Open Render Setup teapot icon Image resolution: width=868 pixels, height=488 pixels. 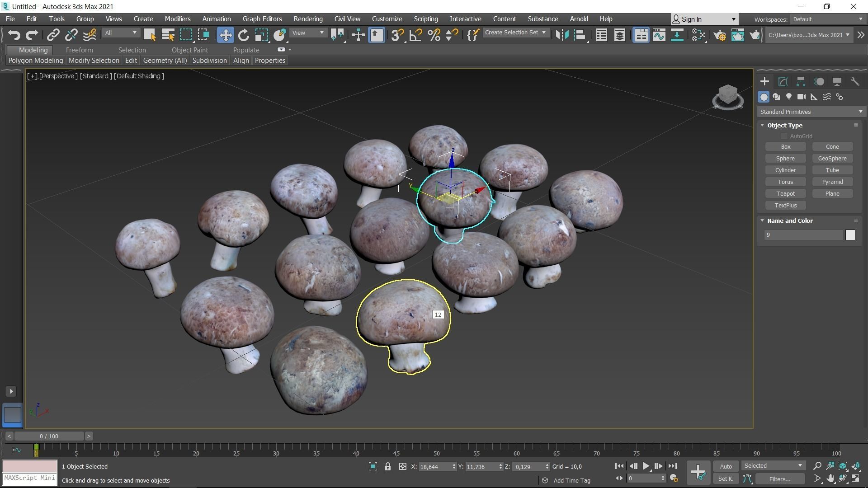720,35
